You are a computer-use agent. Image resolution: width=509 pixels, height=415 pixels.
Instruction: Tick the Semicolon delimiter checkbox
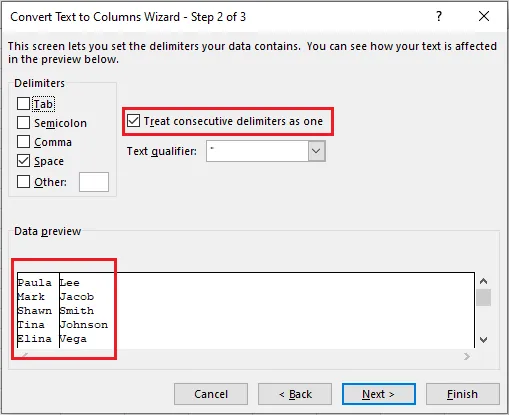click(x=23, y=123)
